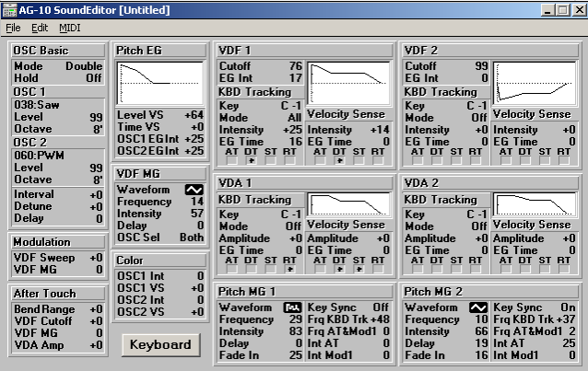Open the File menu
The height and width of the screenshot is (371, 588).
click(13, 29)
